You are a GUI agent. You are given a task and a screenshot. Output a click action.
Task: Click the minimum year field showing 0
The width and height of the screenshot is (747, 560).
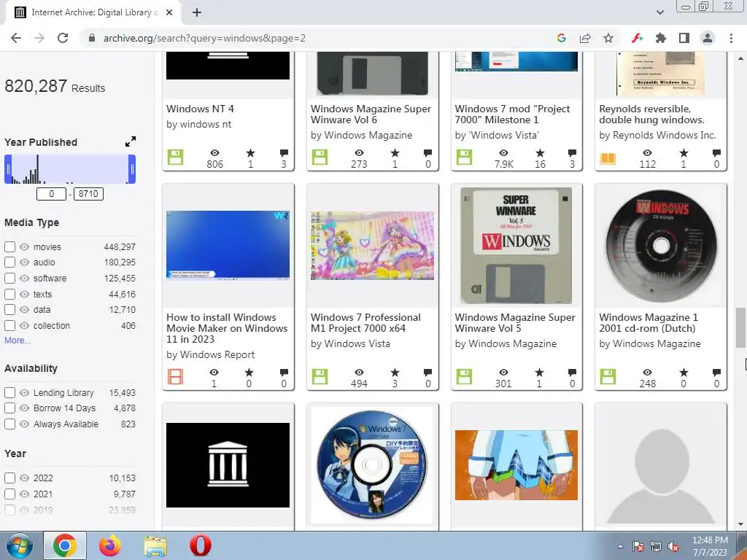coord(51,194)
